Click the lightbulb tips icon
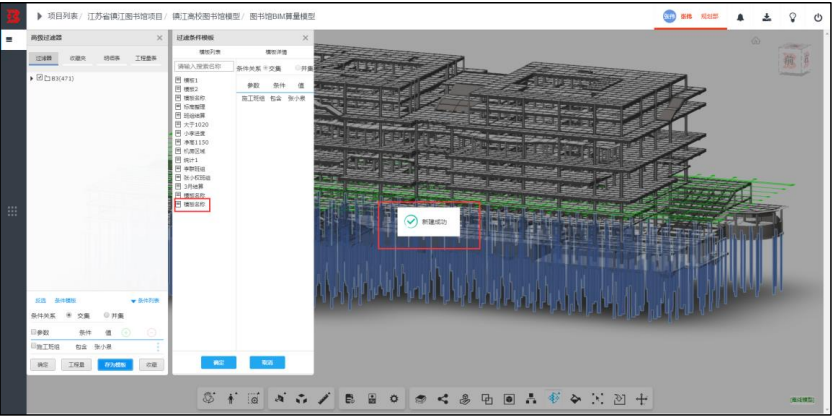Viewport: 833px width, 416px height. 792,17
